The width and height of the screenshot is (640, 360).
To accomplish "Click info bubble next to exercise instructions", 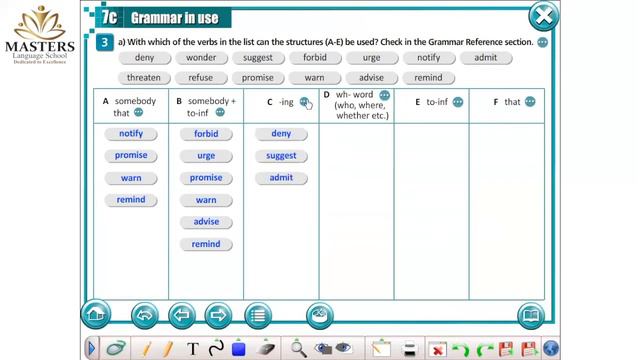I will coord(542,42).
